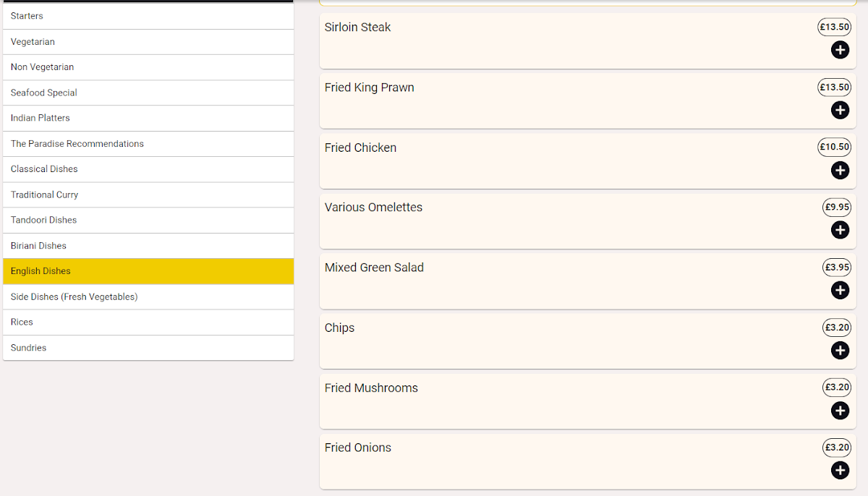
Task: Select the highlighted English Dishes category
Action: [x=148, y=271]
